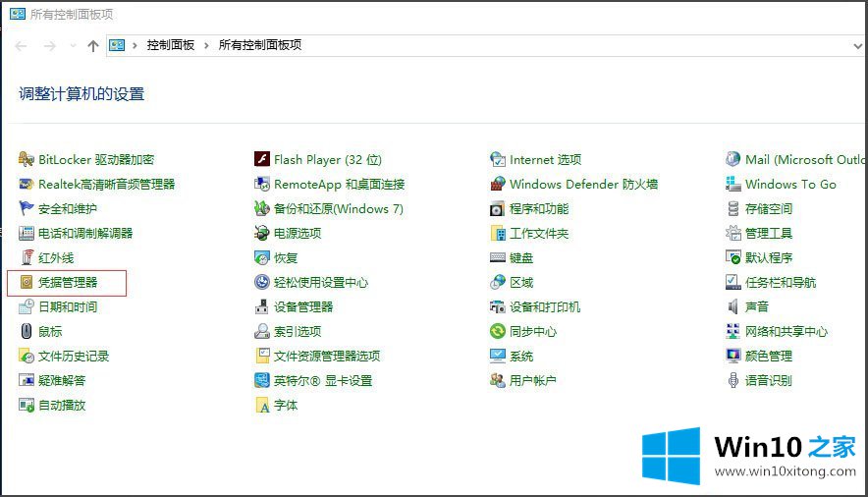This screenshot has height=497, width=868.
Task: Click the 区域 globe icon
Action: [x=498, y=282]
